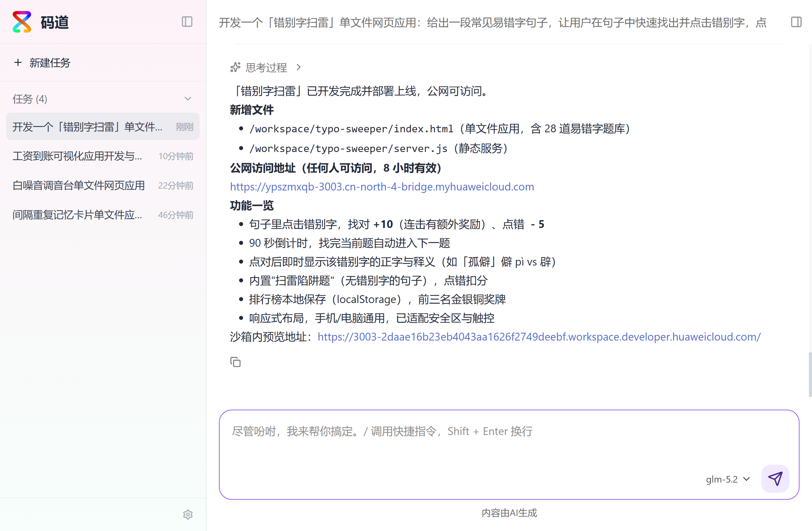Click the plus icon for new task
The image size is (812, 531).
[x=18, y=63]
